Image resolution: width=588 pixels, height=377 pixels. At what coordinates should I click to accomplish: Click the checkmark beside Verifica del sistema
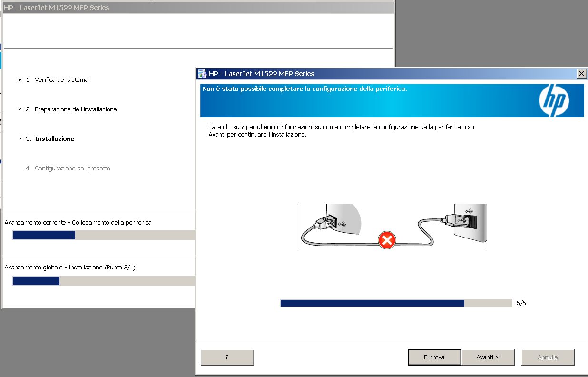point(20,79)
